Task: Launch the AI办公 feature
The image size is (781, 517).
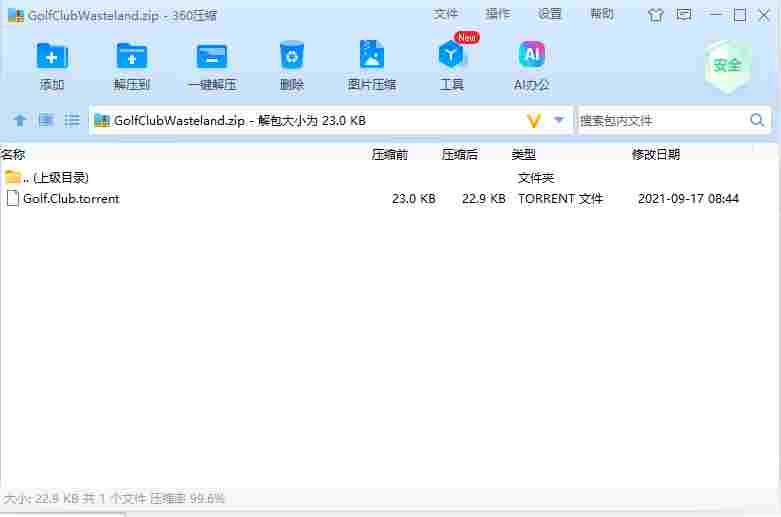Action: (x=531, y=54)
